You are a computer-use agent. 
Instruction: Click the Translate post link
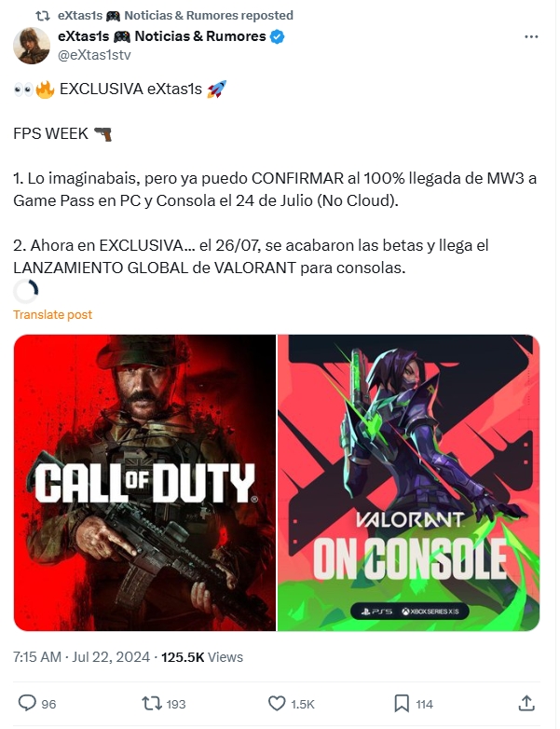tap(52, 315)
